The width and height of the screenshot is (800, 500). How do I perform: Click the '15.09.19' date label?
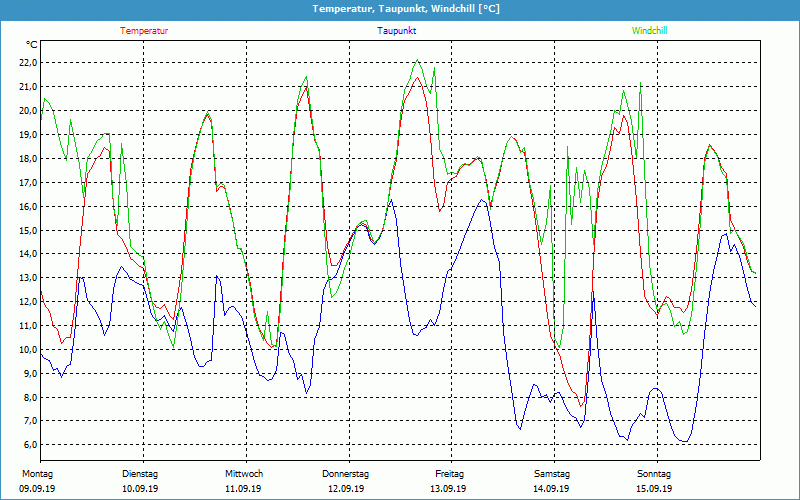point(654,489)
